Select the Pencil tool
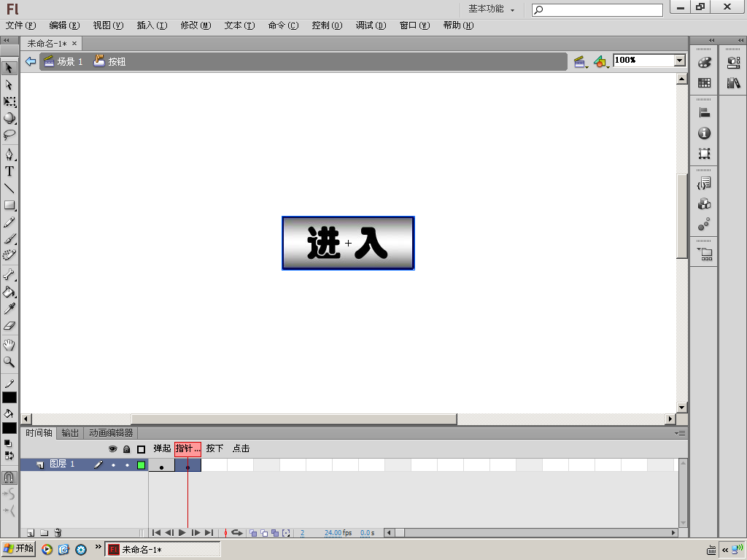The image size is (747, 560). coord(9,222)
